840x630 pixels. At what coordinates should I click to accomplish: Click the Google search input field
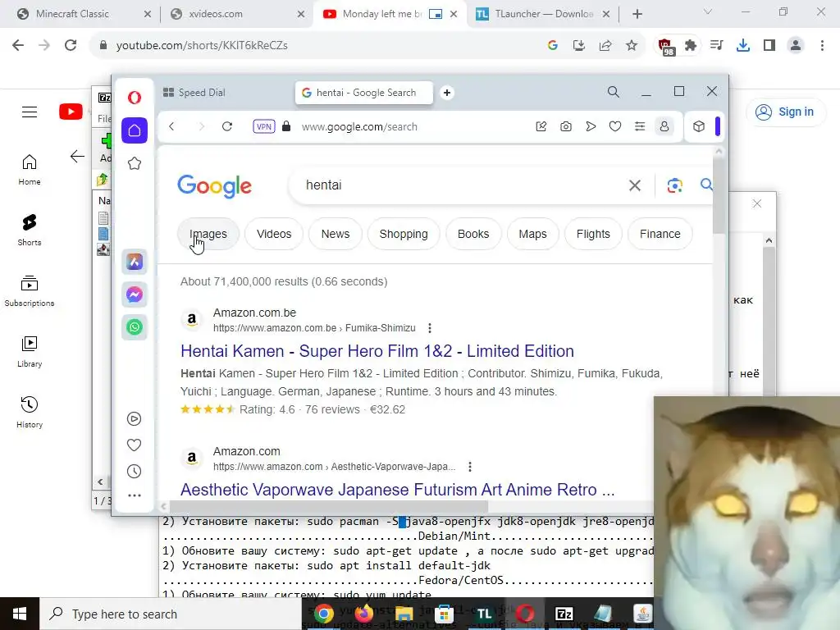(461, 185)
